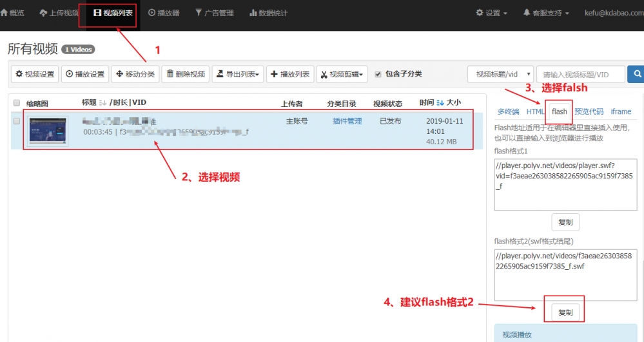Screen dimensions: 644x342
Task: Open the 播放器 player menu
Action: [164, 13]
